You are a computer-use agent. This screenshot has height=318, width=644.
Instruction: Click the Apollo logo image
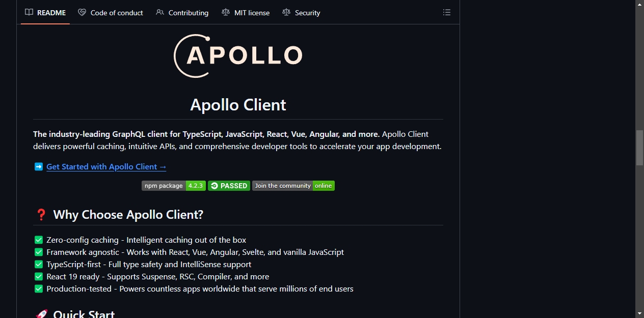238,55
